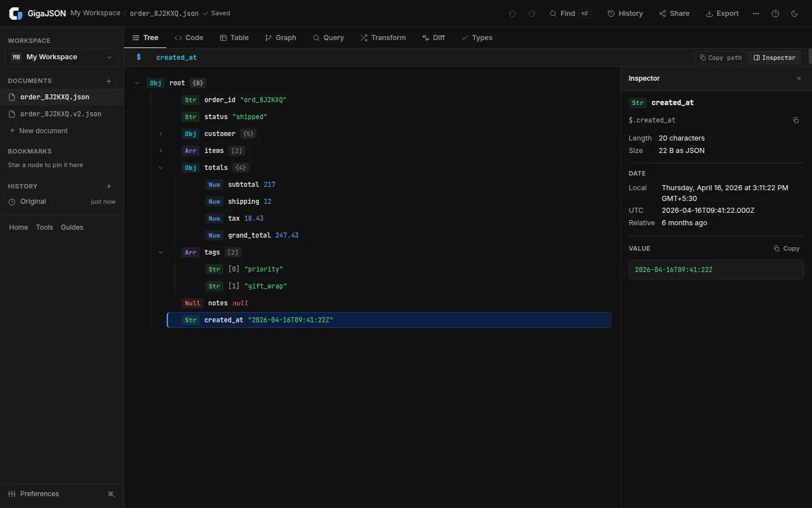Screen dimensions: 812x508
Task: Close the Inspector panel
Action: [799, 78]
